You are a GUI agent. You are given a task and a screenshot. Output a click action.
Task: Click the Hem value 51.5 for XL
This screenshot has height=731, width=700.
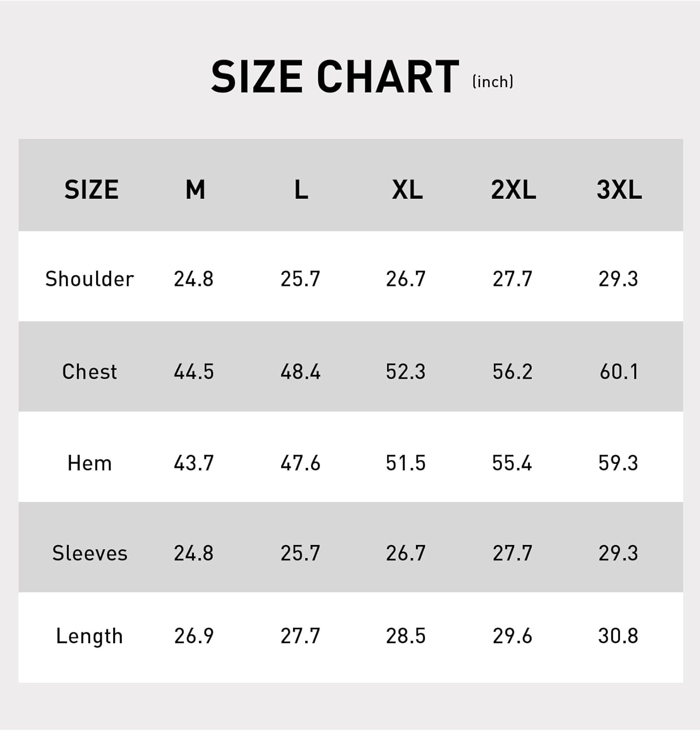point(406,463)
